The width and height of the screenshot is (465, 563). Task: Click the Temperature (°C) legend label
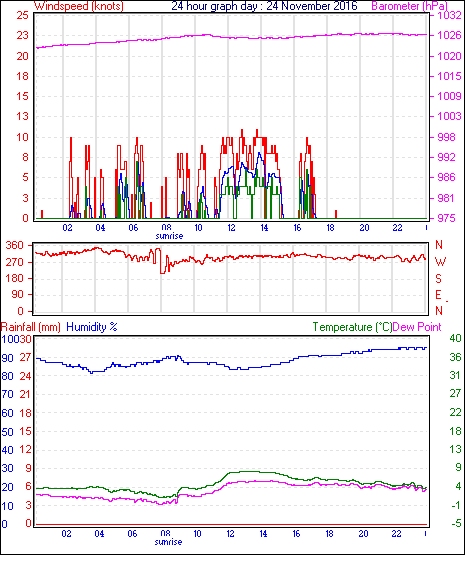click(x=352, y=327)
